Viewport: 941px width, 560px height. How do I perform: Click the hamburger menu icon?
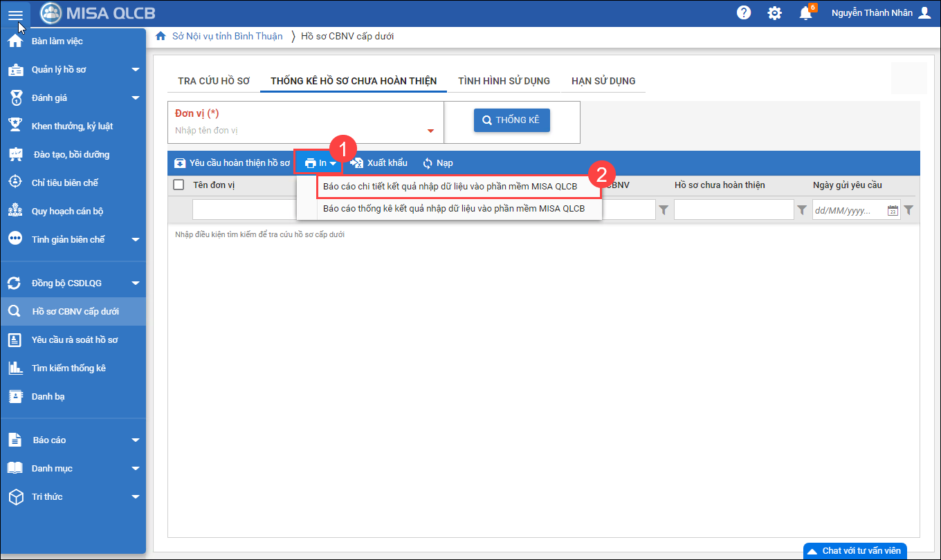15,14
